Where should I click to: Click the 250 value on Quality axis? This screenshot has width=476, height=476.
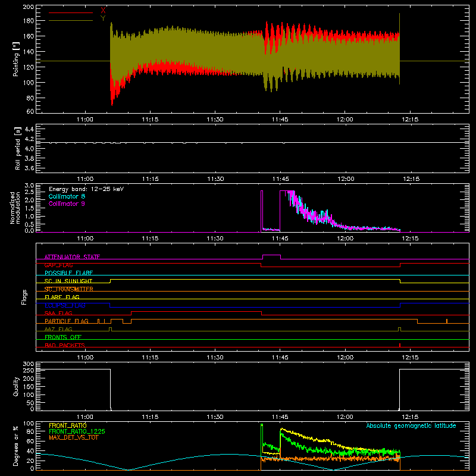tap(29, 370)
